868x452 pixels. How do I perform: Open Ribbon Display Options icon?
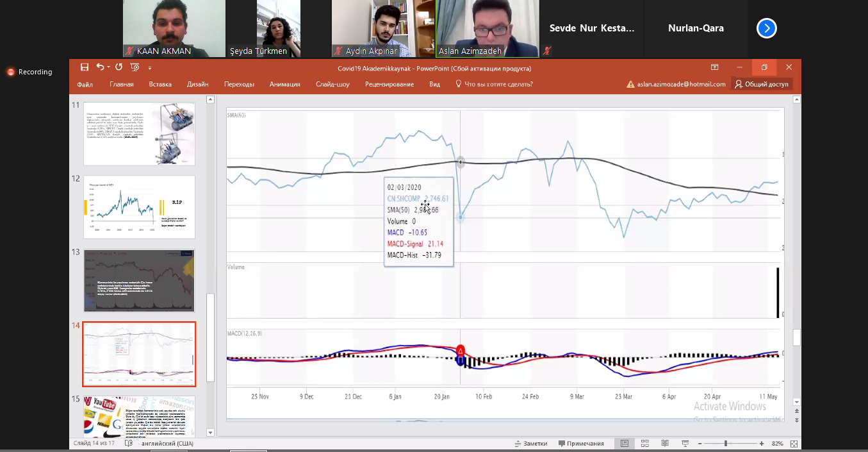[x=715, y=67]
